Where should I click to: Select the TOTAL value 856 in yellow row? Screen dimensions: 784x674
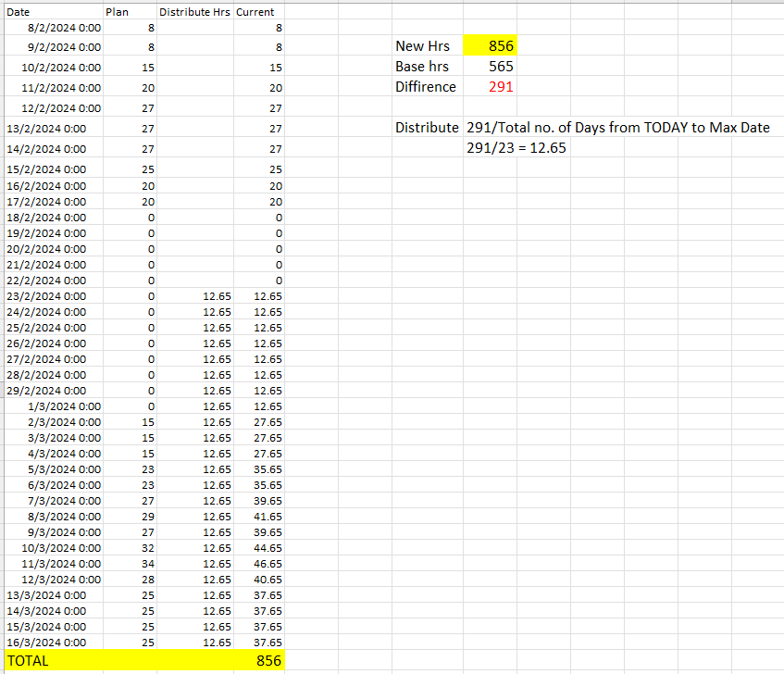click(259, 660)
